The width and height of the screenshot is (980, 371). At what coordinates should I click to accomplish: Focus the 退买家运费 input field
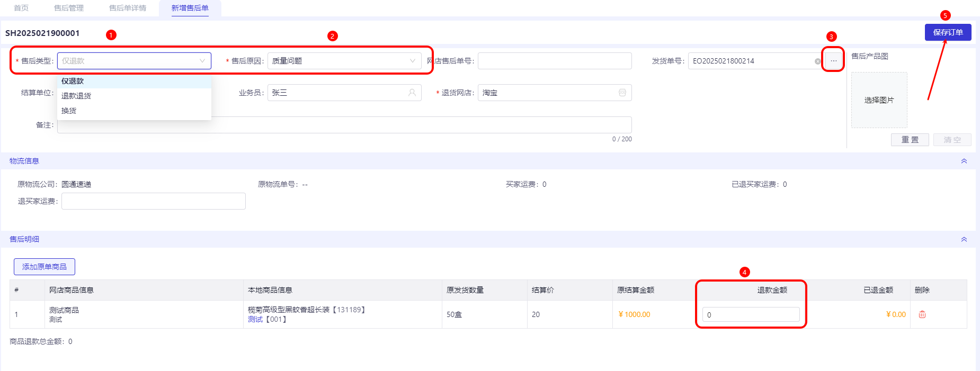pos(154,201)
